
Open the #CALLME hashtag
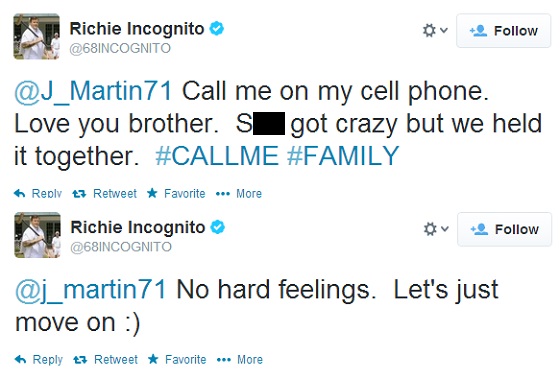[x=217, y=156]
